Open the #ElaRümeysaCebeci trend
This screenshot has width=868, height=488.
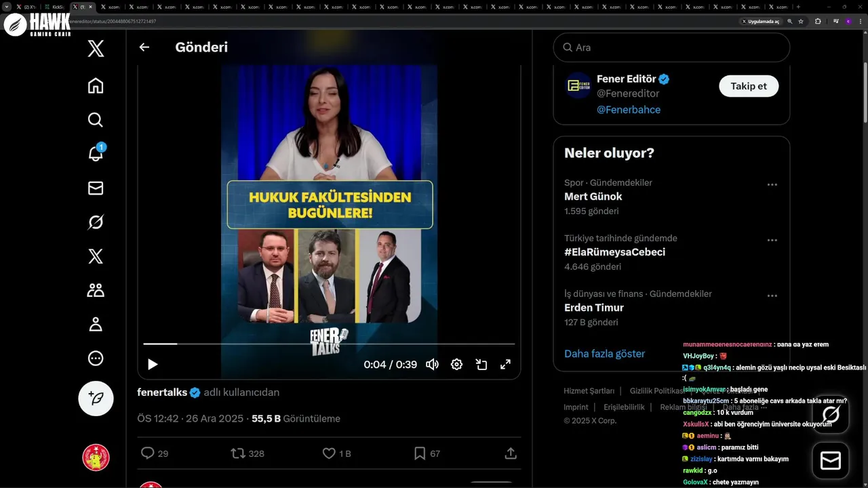coord(615,252)
